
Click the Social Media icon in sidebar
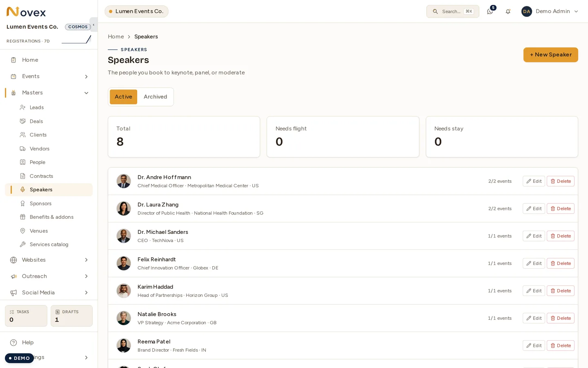(x=13, y=293)
